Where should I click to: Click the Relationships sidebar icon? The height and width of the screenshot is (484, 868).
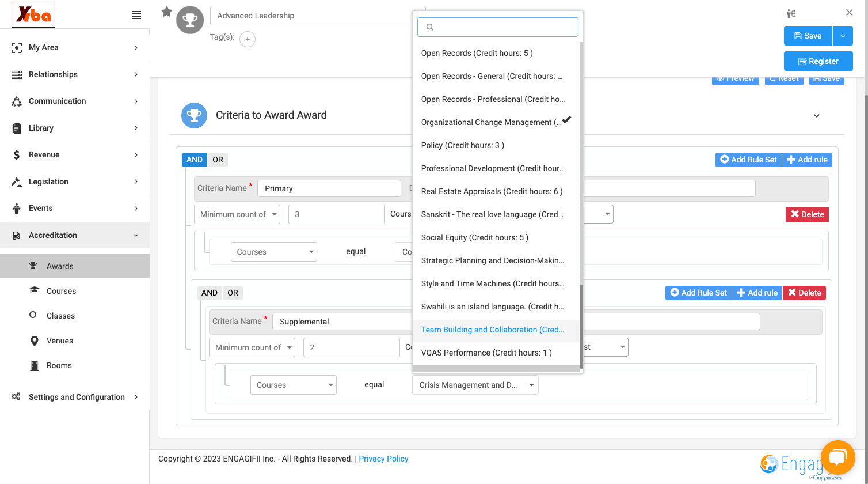[17, 74]
